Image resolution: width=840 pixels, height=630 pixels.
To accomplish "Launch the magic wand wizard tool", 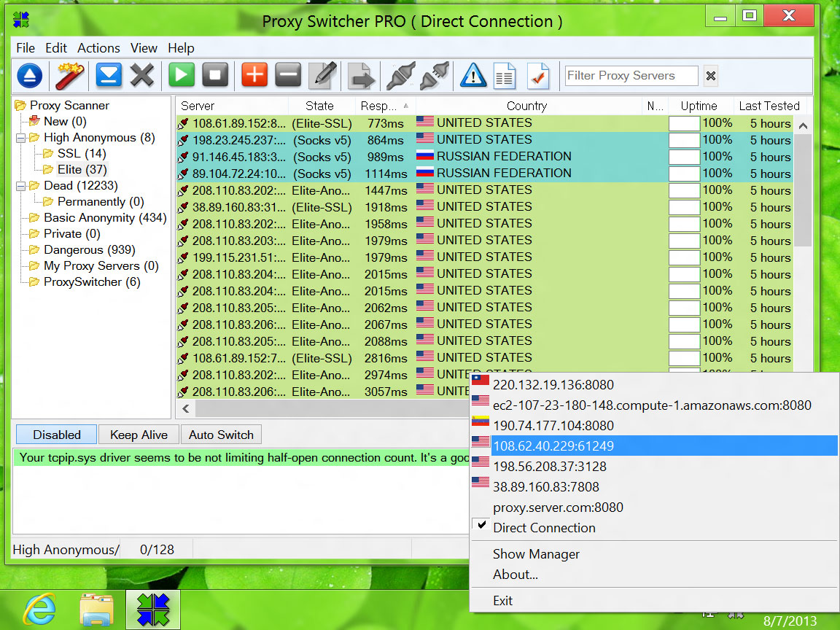I will 70,76.
